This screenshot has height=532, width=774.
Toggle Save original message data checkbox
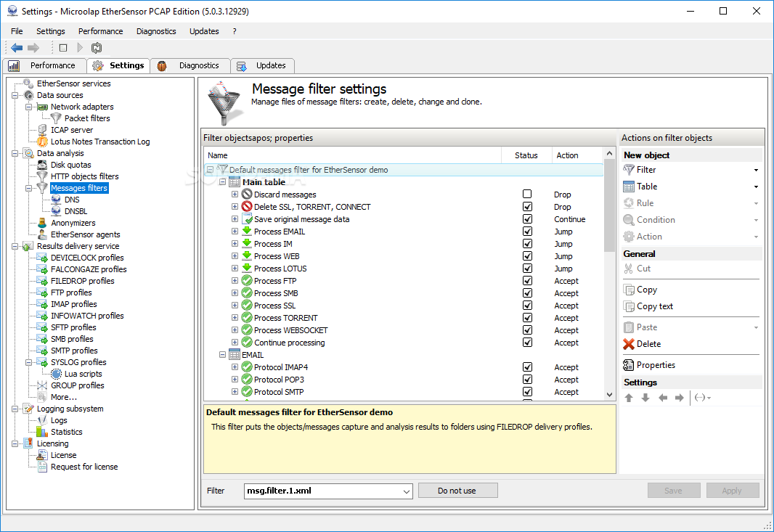(527, 218)
